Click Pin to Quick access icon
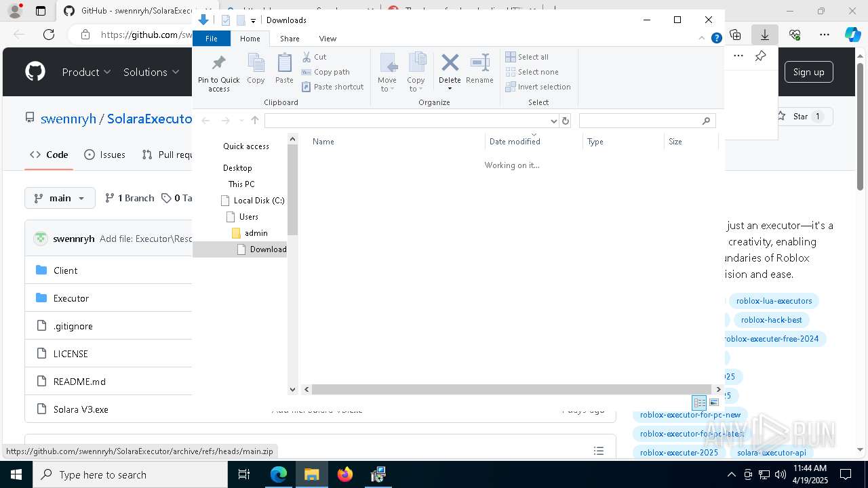The height and width of the screenshot is (488, 868). [218, 63]
